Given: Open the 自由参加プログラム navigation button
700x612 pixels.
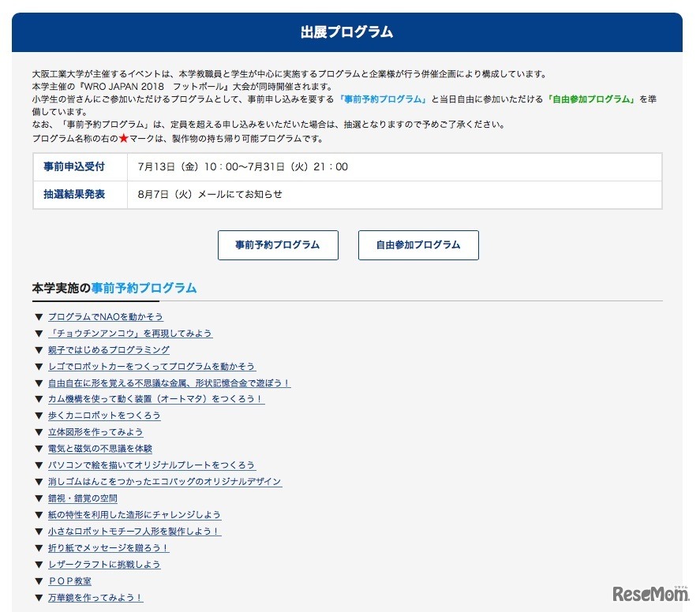Looking at the screenshot, I should (x=418, y=245).
